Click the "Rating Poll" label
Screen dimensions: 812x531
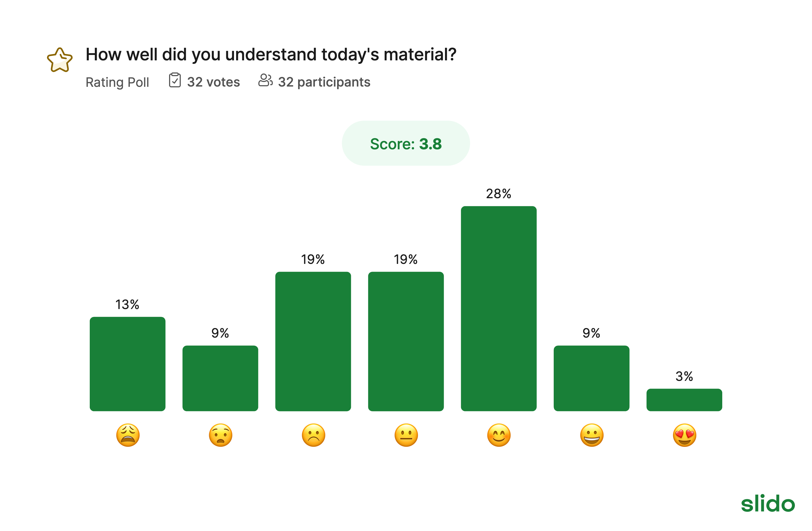point(117,82)
